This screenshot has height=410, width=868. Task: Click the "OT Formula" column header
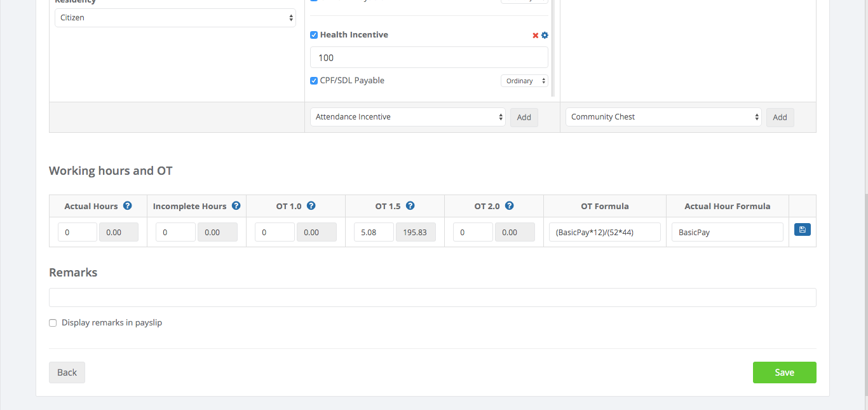[605, 206]
